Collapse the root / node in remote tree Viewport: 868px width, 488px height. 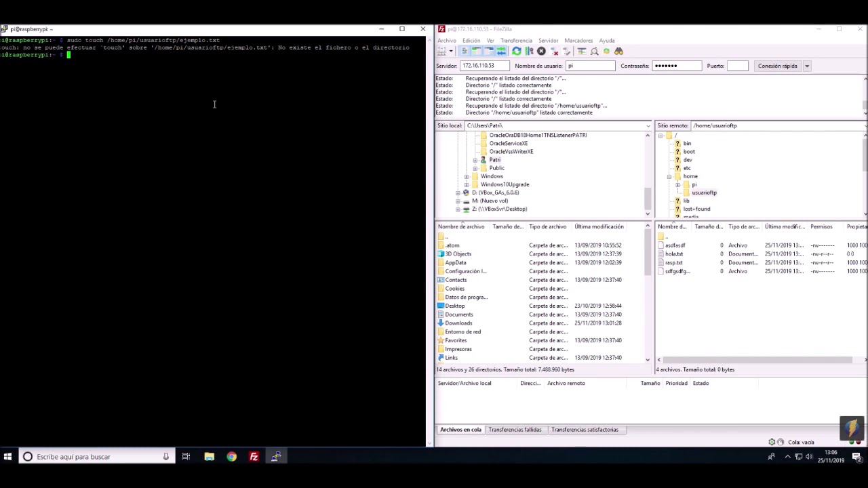(660, 136)
